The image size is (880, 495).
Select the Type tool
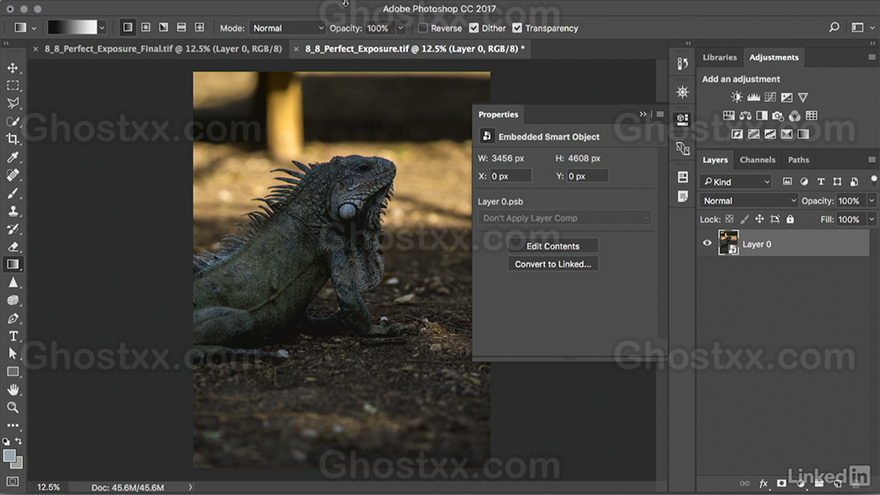click(12, 336)
